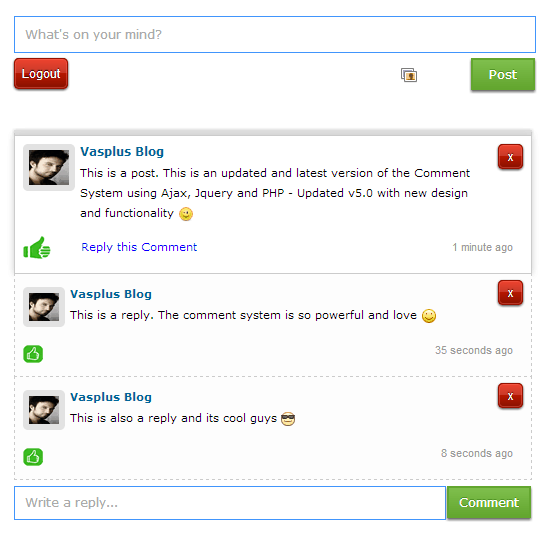Open Vasplus Blog name on first reply

point(111,294)
